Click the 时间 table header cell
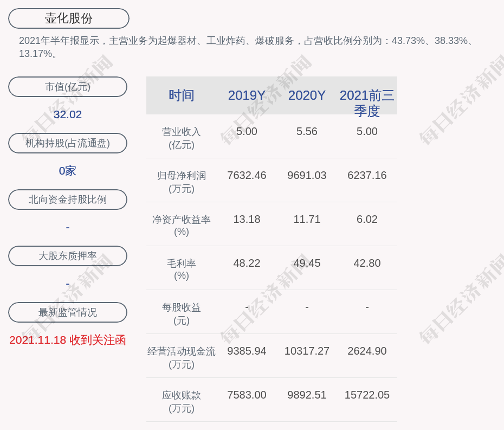The height and width of the screenshot is (430, 504). click(182, 95)
